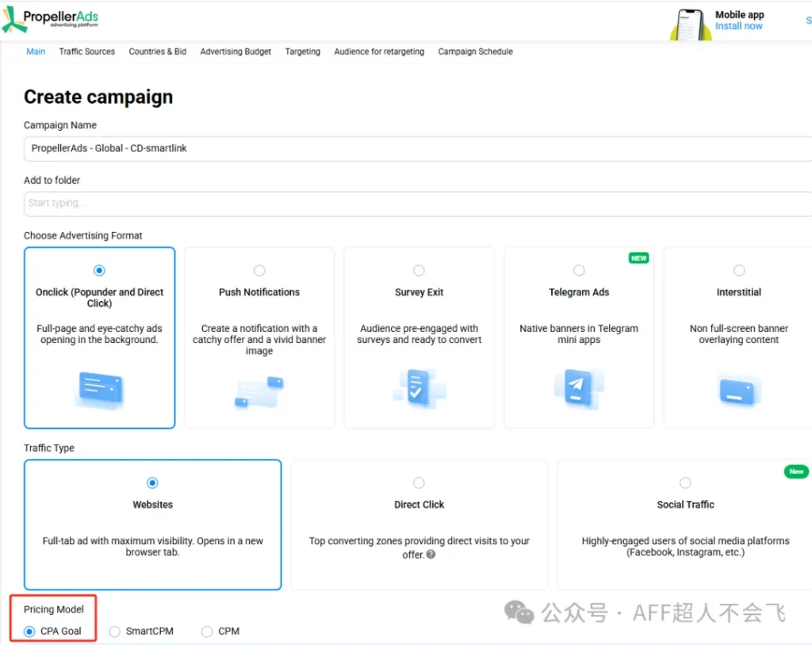
Task: Click the PropellerAds logo
Action: [51, 19]
